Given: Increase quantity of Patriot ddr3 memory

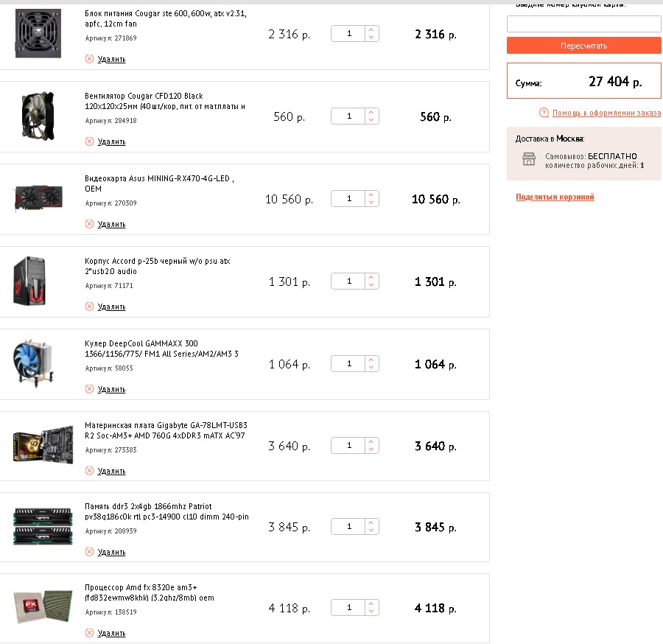Looking at the screenshot, I should coord(371,522).
